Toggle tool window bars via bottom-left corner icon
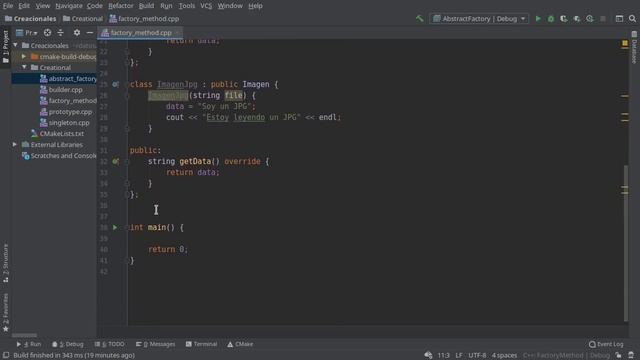640x360 pixels. pyautogui.click(x=6, y=355)
